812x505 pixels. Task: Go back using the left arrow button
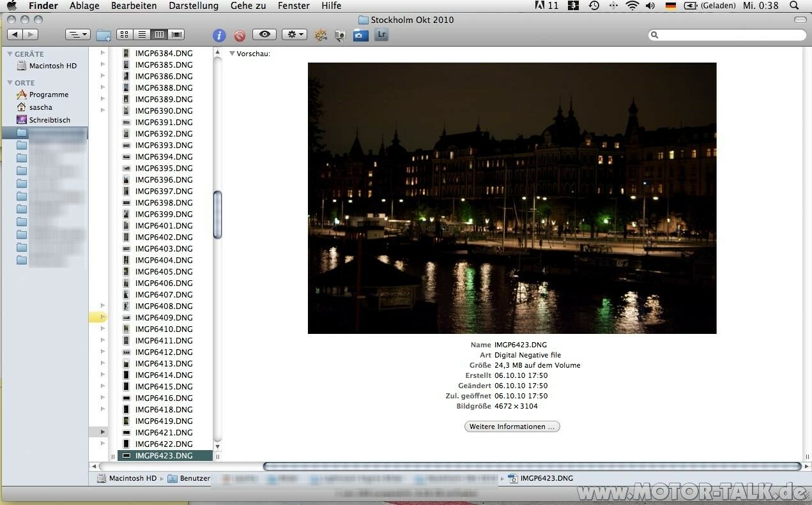click(x=15, y=34)
